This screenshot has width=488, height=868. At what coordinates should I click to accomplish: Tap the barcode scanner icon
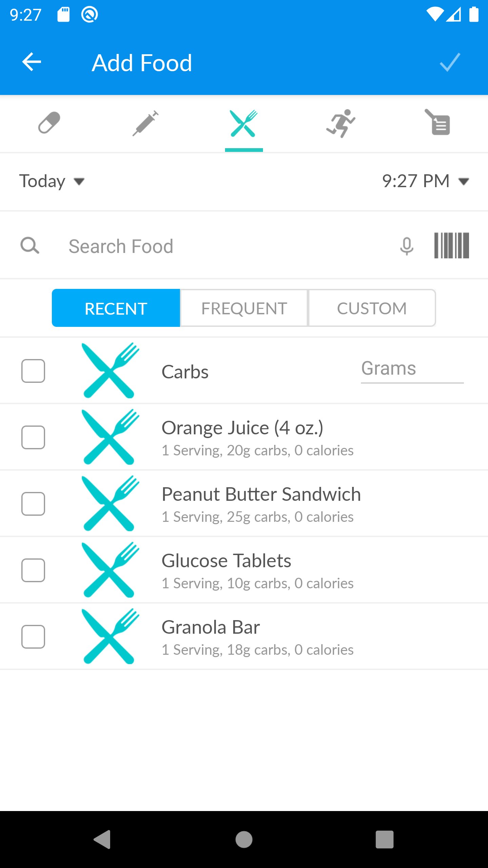tap(451, 245)
